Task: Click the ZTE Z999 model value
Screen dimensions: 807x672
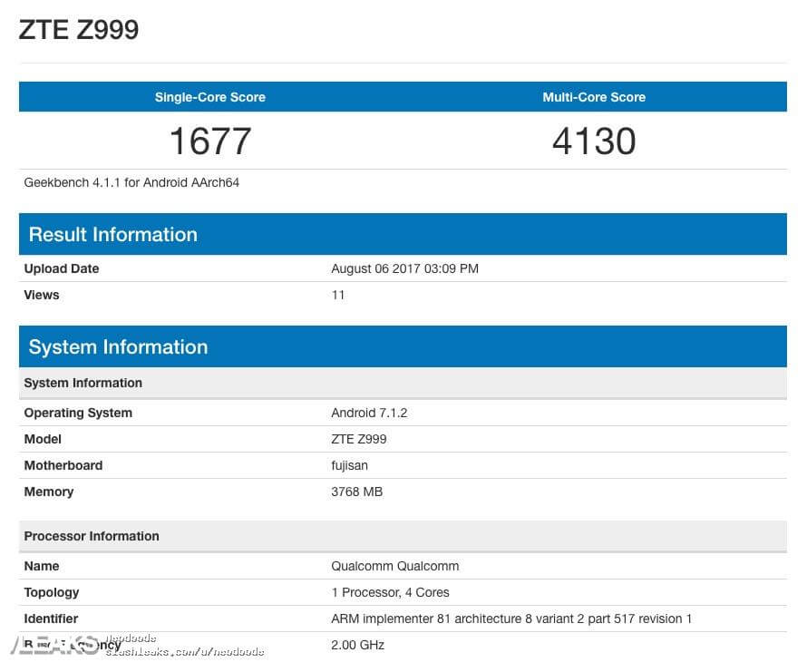Action: point(359,439)
